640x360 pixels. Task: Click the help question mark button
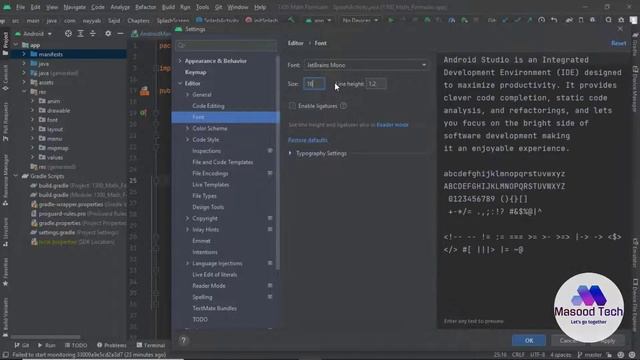click(x=183, y=340)
